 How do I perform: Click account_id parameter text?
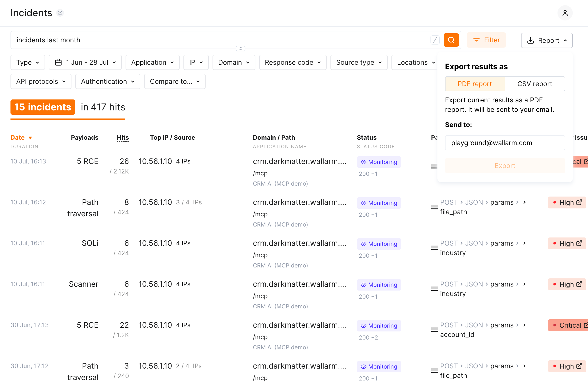(457, 335)
